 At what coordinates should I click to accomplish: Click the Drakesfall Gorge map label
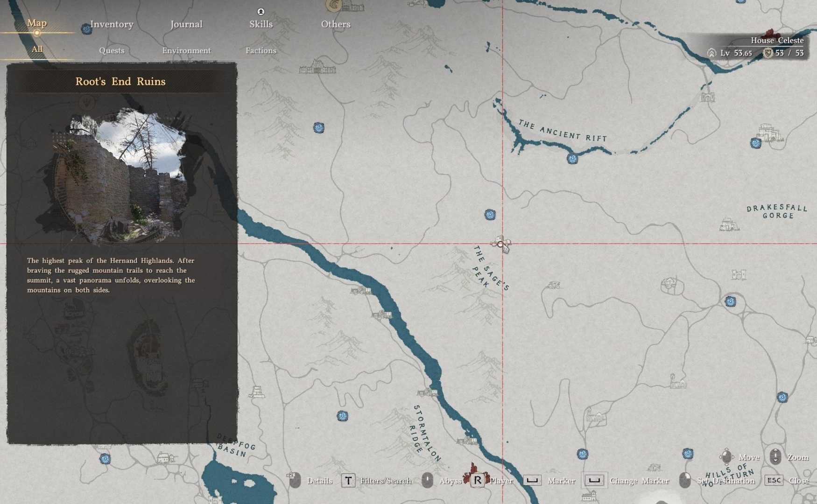point(777,211)
